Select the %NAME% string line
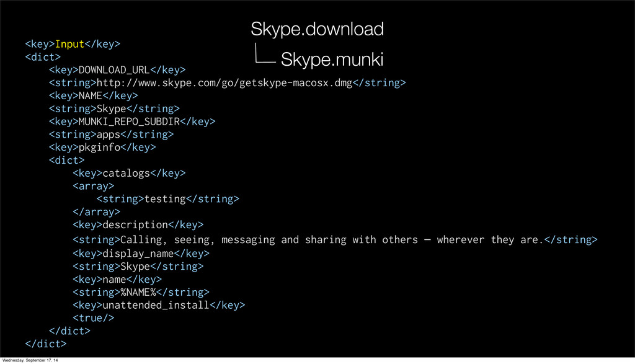Viewport: 635px width, 364px height. 141,292
